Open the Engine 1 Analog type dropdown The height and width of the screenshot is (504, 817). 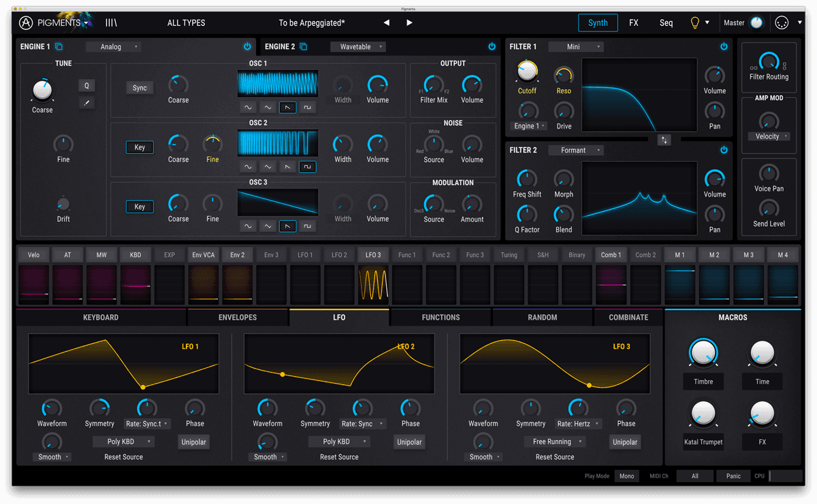click(113, 47)
